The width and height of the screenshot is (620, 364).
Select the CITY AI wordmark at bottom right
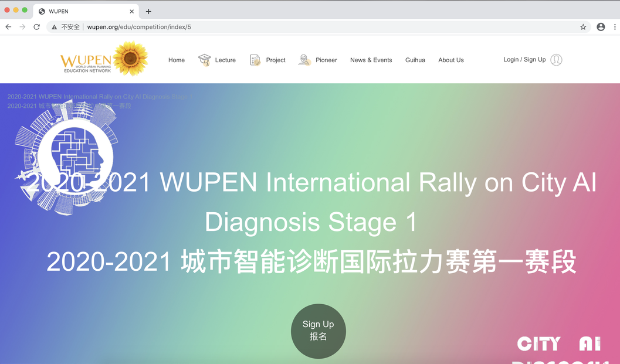559,343
